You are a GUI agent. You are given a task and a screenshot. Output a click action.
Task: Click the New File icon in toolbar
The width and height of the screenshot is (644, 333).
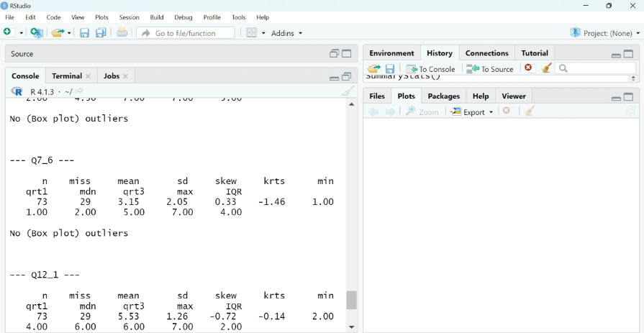[x=9, y=32]
